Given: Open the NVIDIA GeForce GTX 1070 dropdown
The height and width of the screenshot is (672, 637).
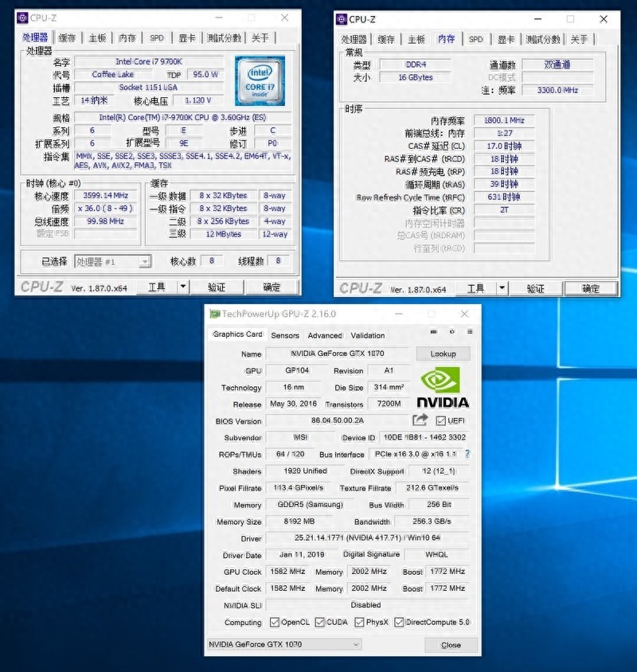Looking at the screenshot, I should 284,644.
